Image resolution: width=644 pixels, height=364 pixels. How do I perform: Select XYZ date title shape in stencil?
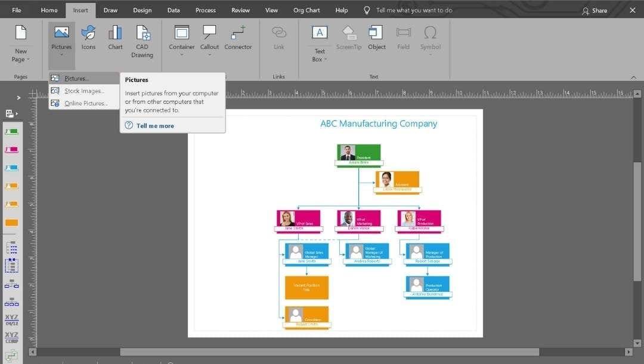click(x=11, y=320)
